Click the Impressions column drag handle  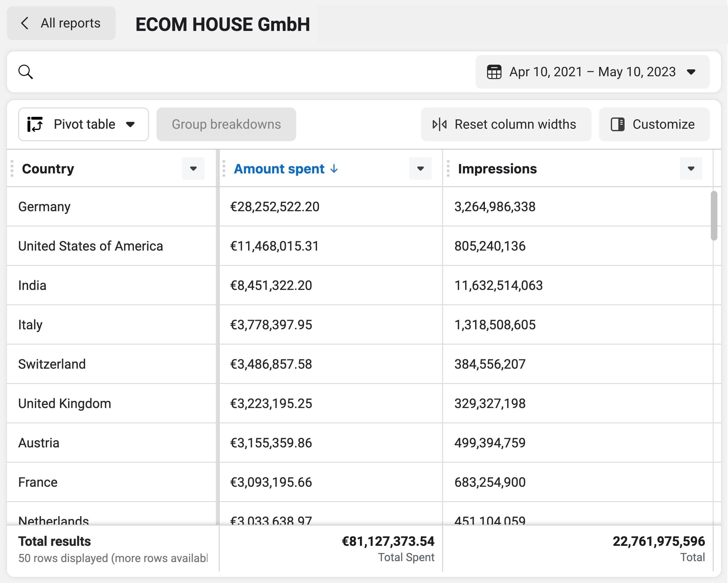pyautogui.click(x=448, y=168)
